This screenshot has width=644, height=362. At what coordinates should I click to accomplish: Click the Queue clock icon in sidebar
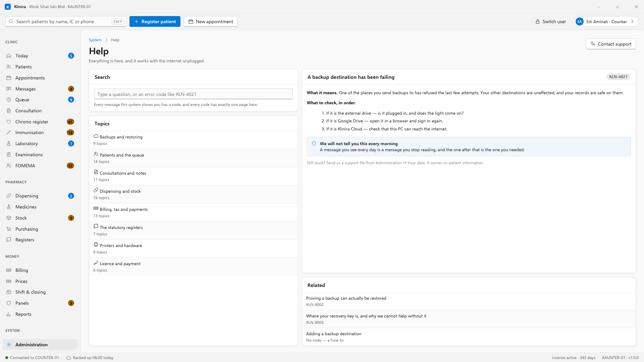point(9,100)
